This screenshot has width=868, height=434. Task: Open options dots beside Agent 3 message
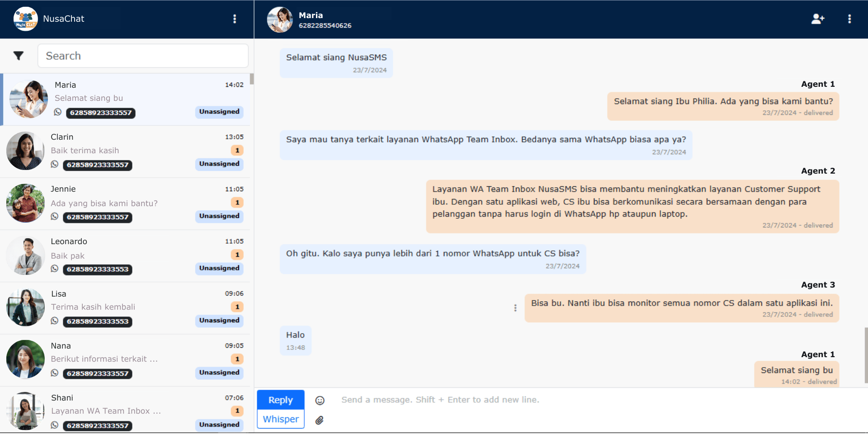pyautogui.click(x=515, y=308)
